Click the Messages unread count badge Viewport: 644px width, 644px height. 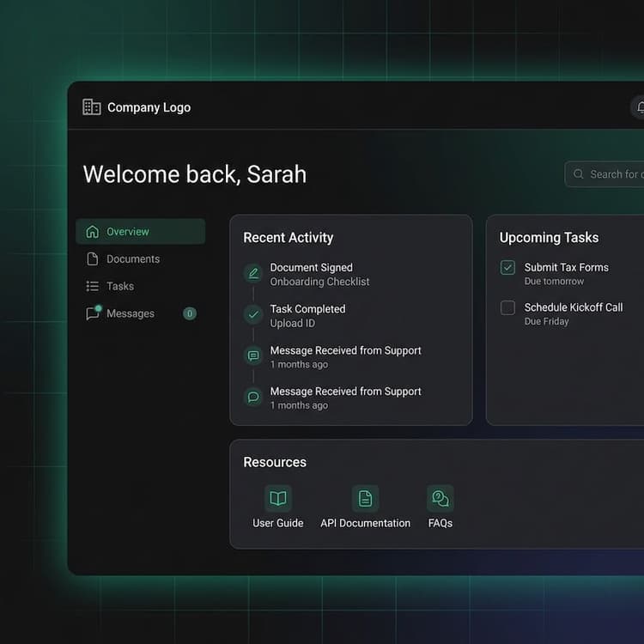190,313
